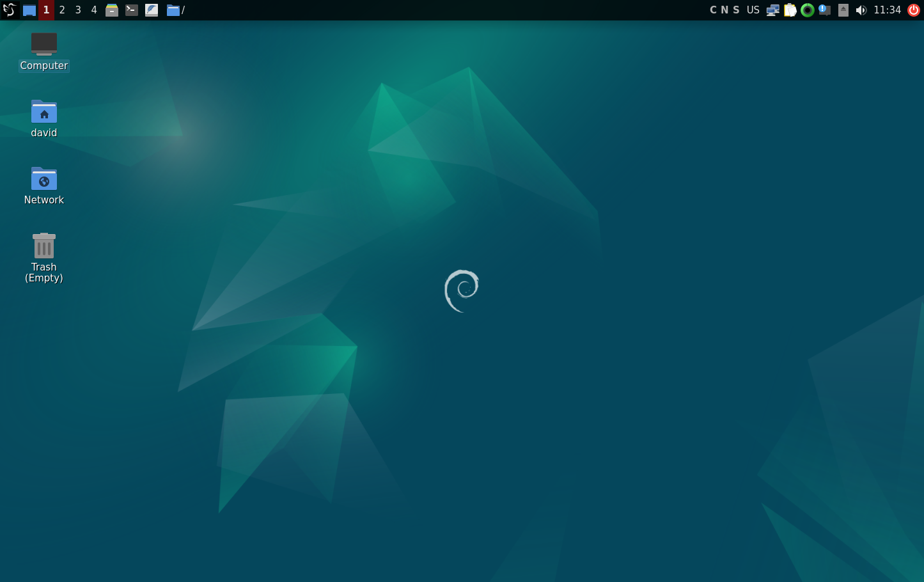Click the green circular tray icon
924x582 pixels.
coord(808,10)
